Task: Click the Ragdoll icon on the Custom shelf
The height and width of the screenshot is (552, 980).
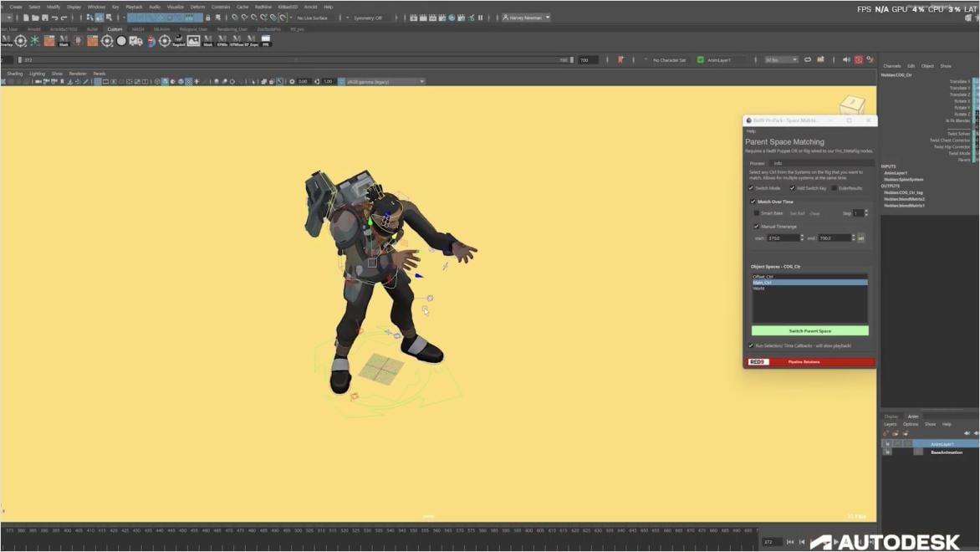Action: (178, 39)
